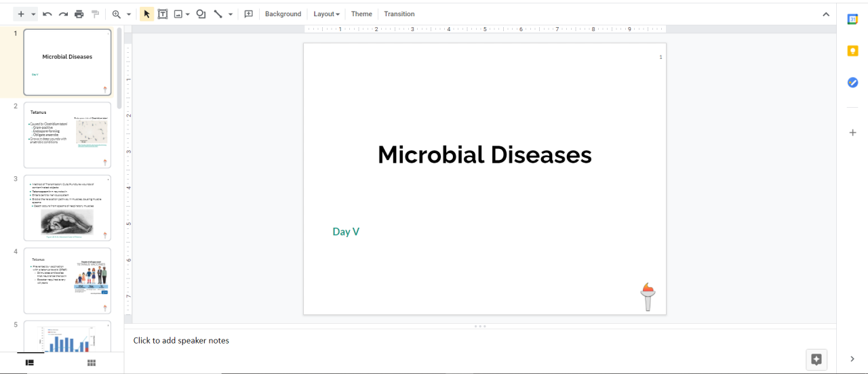Click the Undo arrow icon
The height and width of the screenshot is (374, 868).
click(47, 14)
